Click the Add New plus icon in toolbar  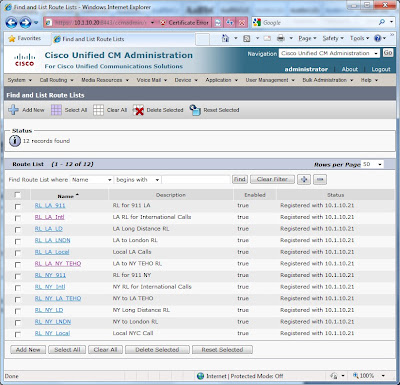[13, 110]
